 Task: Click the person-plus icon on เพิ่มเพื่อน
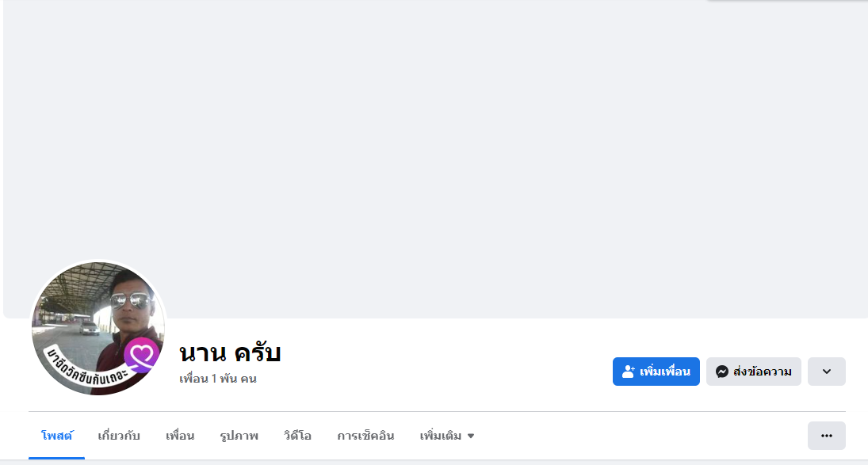pyautogui.click(x=629, y=372)
